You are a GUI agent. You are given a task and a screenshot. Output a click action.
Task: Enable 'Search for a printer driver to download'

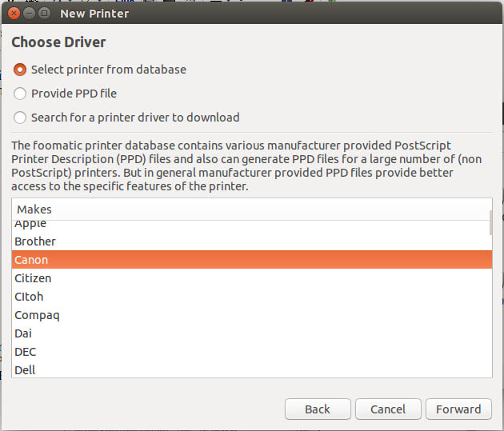pyautogui.click(x=21, y=118)
